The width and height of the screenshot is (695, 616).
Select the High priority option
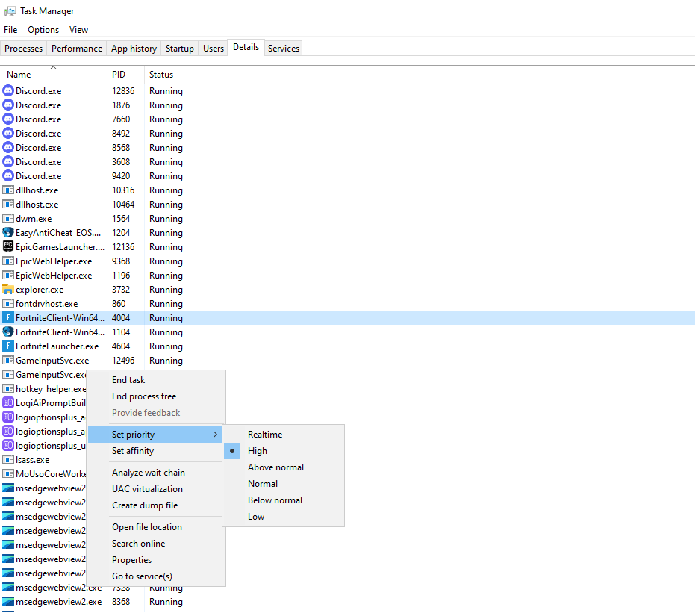283,451
